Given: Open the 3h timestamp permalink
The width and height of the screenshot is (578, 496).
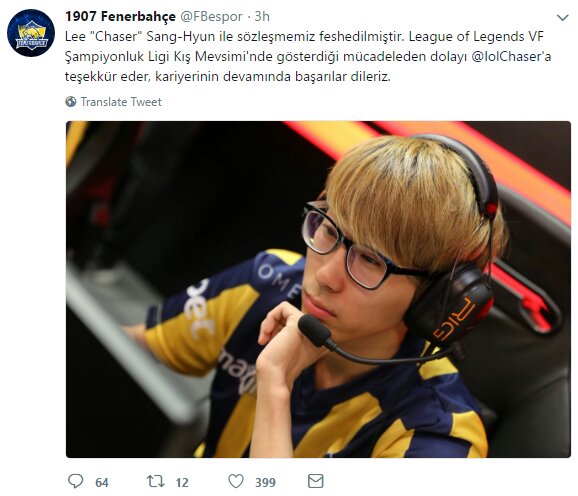Looking at the screenshot, I should (262, 17).
